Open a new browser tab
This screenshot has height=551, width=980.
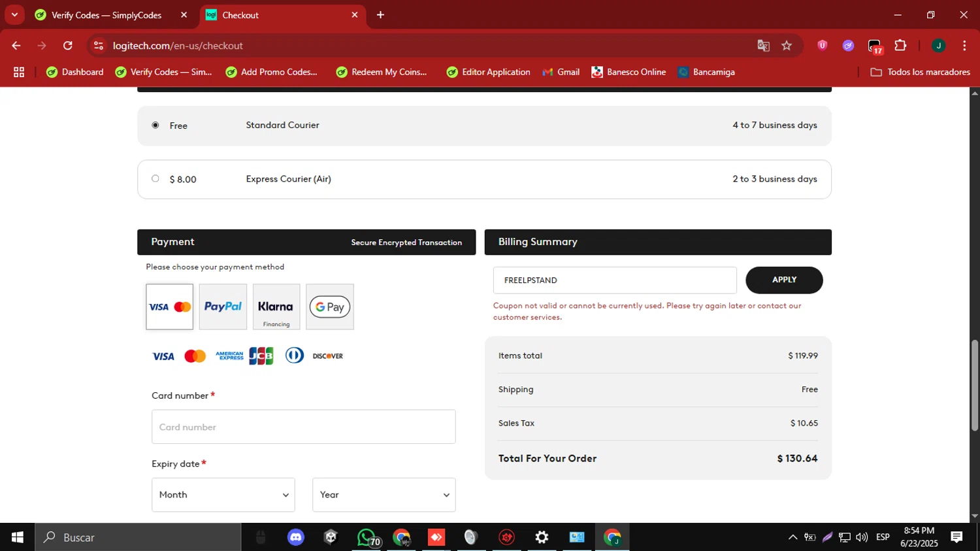(x=380, y=14)
